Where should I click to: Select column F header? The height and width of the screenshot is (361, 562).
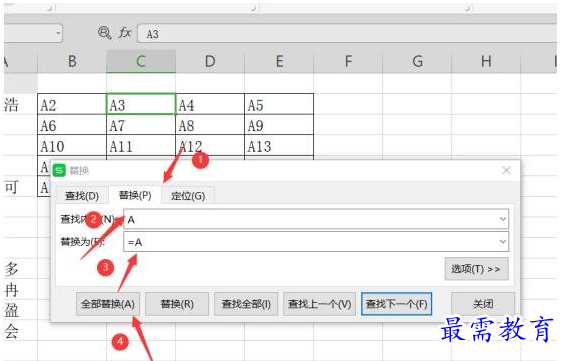(348, 61)
